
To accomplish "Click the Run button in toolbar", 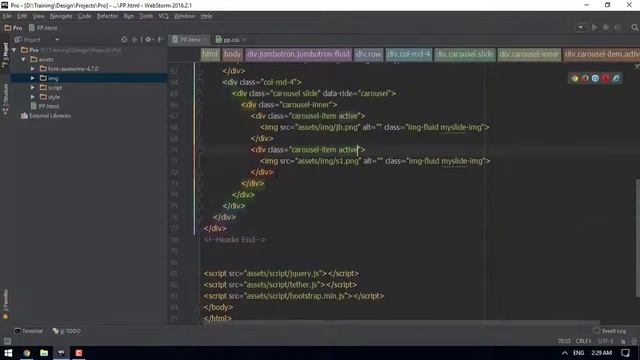I will (x=594, y=27).
